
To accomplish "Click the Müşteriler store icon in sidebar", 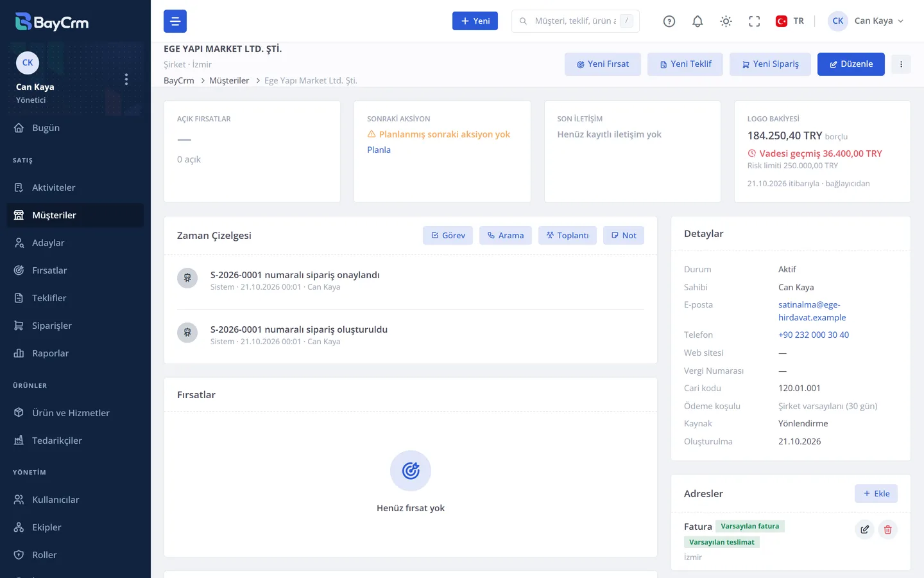I will point(19,215).
